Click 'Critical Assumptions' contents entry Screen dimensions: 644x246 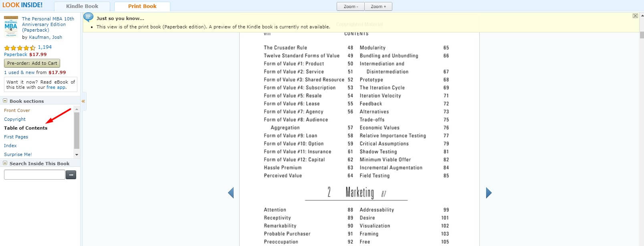384,144
